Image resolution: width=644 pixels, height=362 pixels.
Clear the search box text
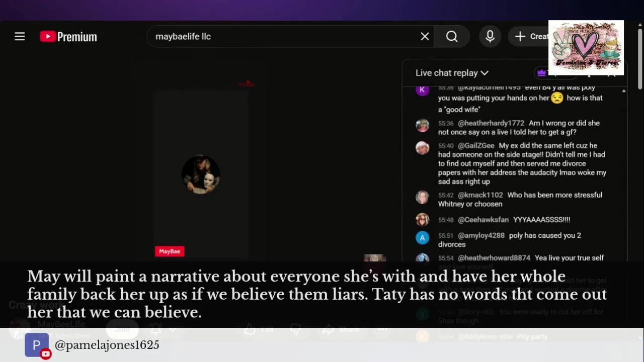(425, 37)
